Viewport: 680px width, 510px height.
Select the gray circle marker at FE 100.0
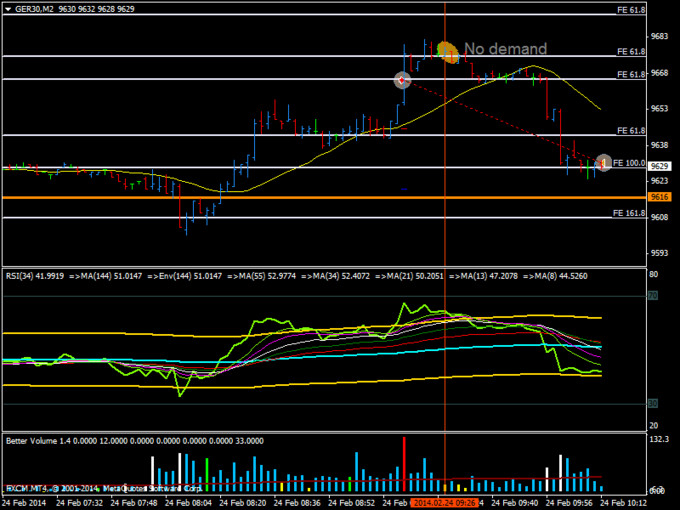[604, 162]
